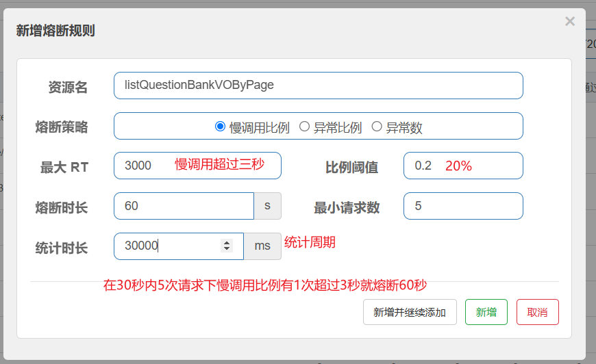596x364 pixels.
Task: Click the 最小请求数 input field
Action: (x=463, y=206)
